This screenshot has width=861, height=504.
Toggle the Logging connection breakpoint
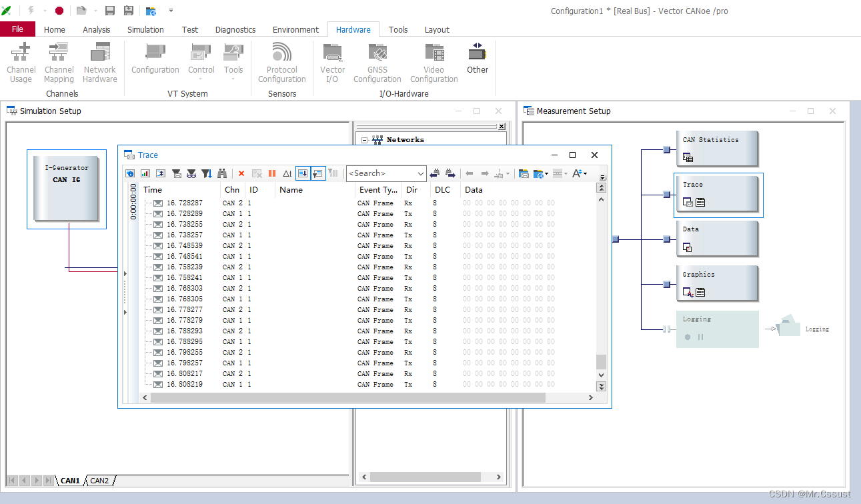pos(667,329)
